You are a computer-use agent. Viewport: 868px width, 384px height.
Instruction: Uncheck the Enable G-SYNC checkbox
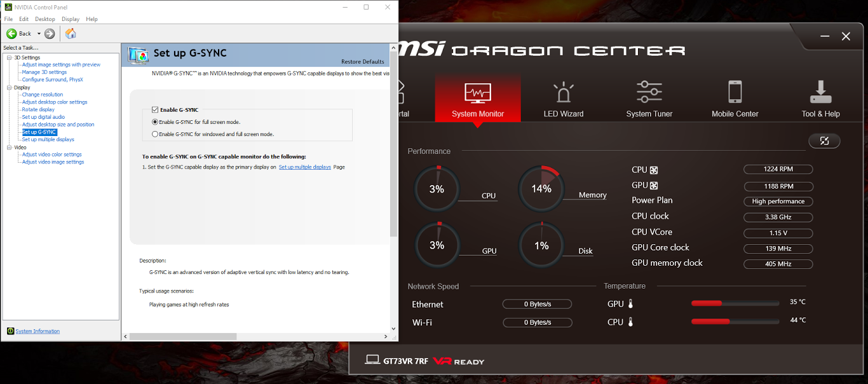click(155, 110)
